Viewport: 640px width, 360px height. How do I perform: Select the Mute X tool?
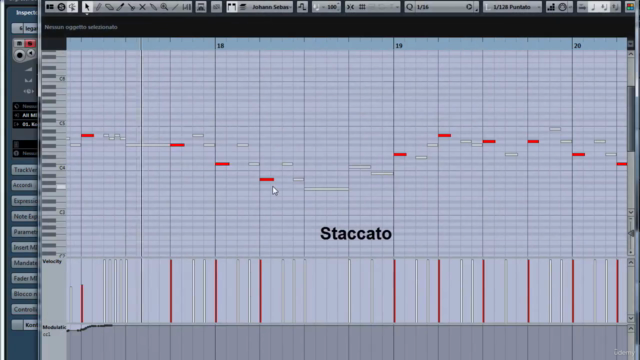coord(142,7)
